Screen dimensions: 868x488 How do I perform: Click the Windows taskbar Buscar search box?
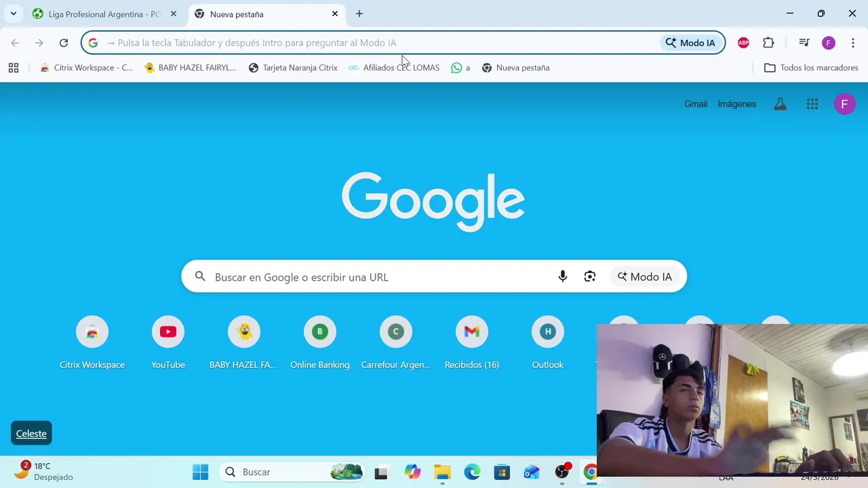click(x=292, y=472)
